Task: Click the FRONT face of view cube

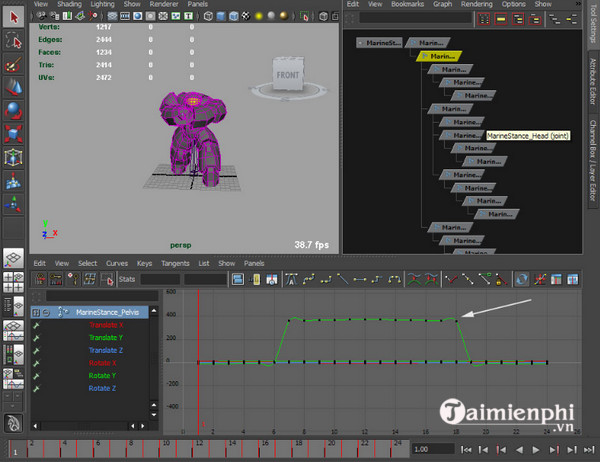Action: click(x=290, y=74)
